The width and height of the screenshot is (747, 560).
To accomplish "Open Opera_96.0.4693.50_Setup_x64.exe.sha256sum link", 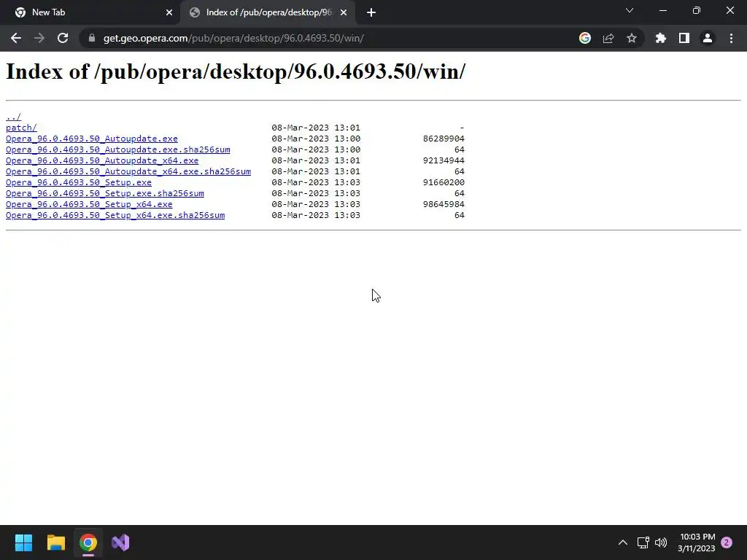I will 115,215.
